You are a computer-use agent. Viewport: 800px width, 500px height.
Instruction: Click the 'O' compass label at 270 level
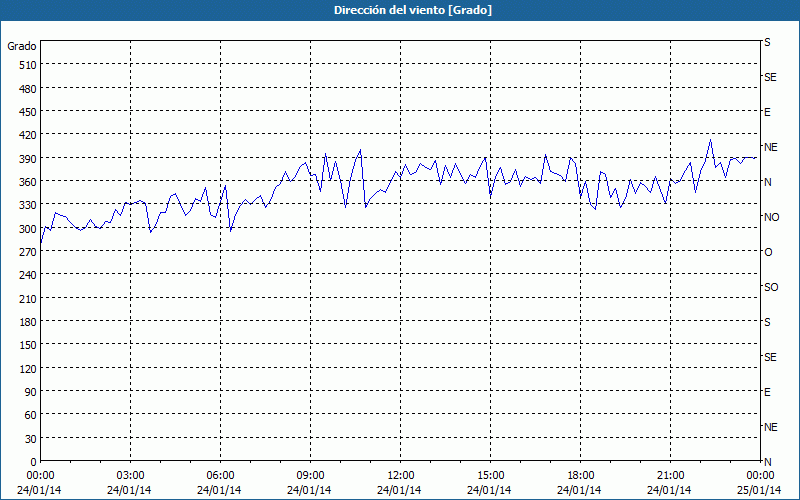click(768, 252)
